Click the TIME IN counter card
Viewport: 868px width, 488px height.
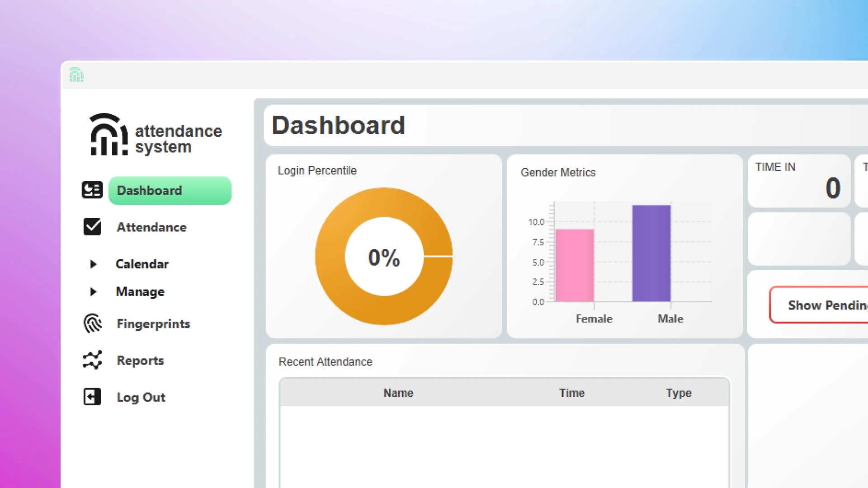[799, 181]
